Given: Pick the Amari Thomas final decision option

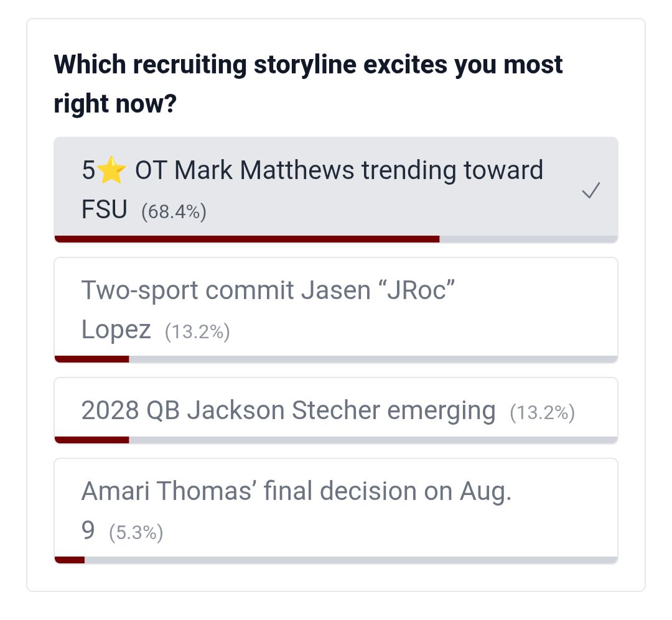Looking at the screenshot, I should (x=336, y=511).
